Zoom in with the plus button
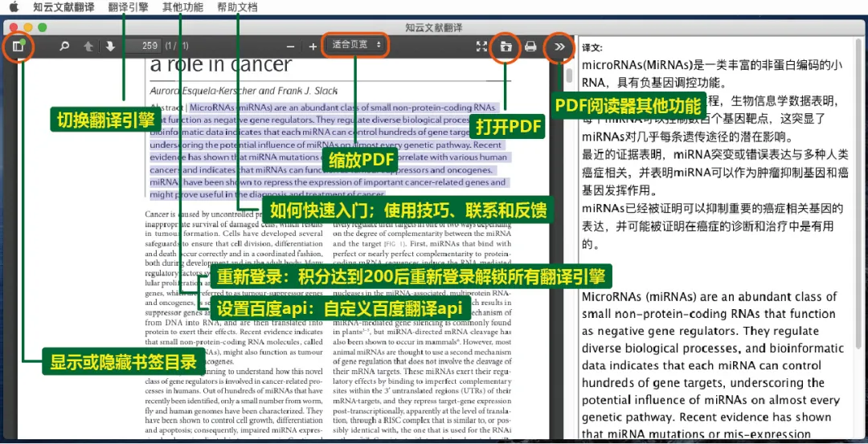Image resolution: width=868 pixels, height=444 pixels. point(313,47)
